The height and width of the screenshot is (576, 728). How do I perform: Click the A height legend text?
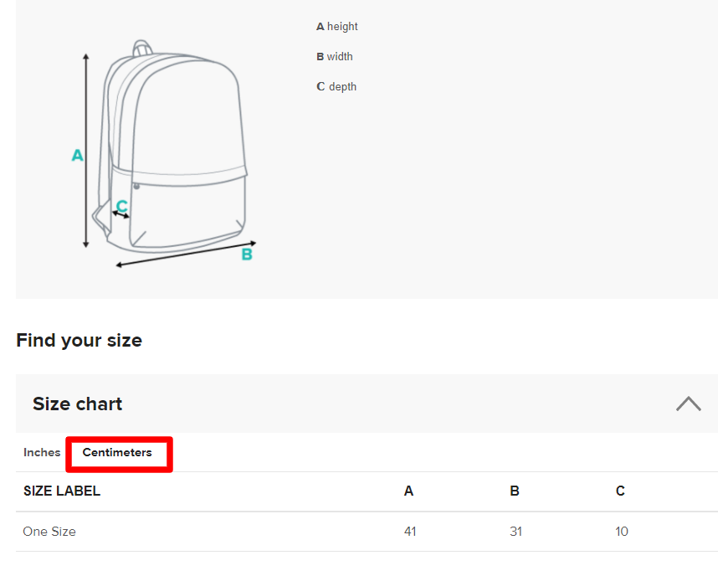tap(337, 27)
